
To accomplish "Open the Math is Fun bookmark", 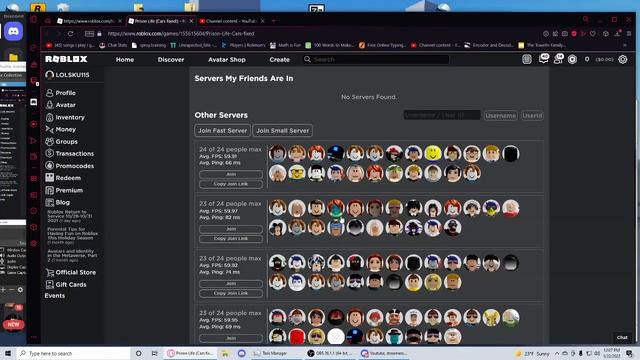I will pyautogui.click(x=285, y=45).
